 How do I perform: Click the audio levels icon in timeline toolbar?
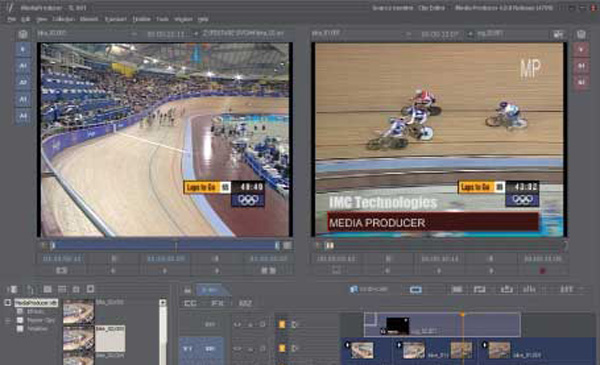pyautogui.click(x=529, y=289)
